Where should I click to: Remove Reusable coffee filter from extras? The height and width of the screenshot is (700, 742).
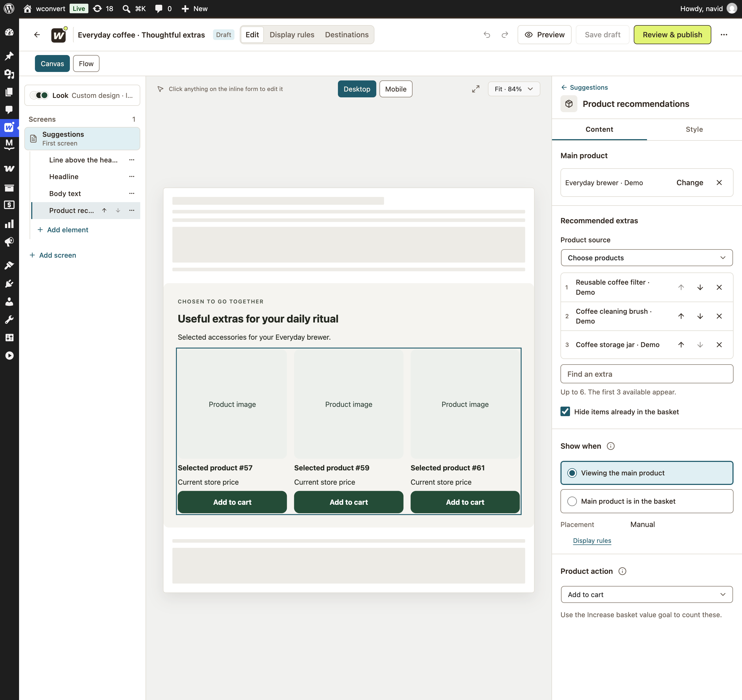coord(719,287)
